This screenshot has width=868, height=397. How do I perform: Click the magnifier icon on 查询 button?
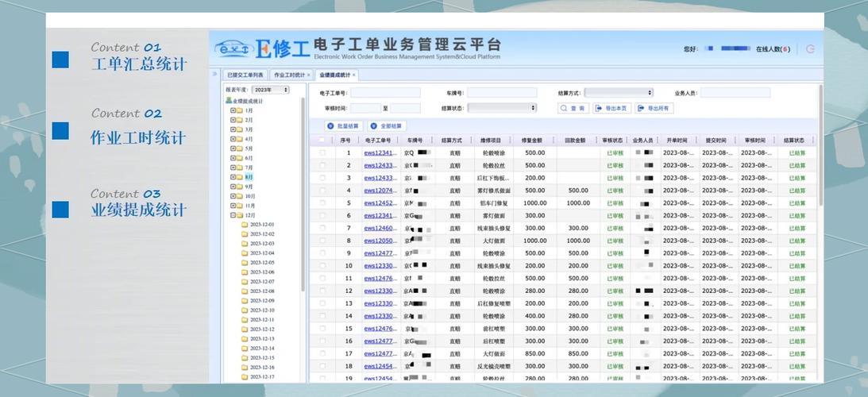point(564,109)
